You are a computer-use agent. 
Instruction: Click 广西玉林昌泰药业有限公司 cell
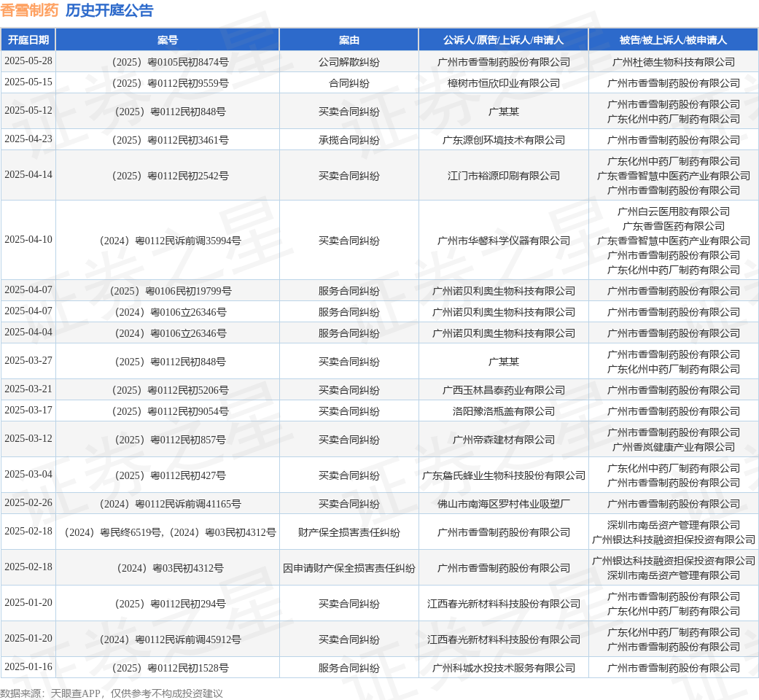tap(503, 391)
